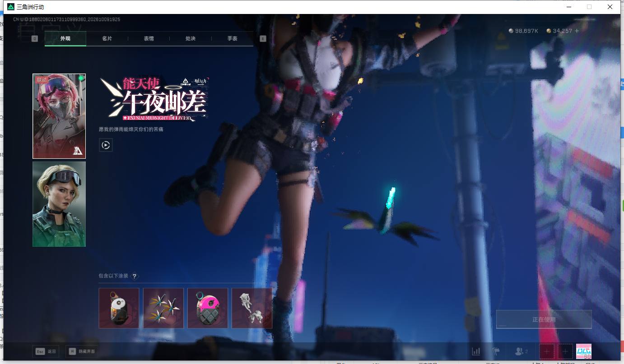The height and width of the screenshot is (364, 624).
Task: Click the help question mark beside 包含以下涂装
Action: click(134, 276)
